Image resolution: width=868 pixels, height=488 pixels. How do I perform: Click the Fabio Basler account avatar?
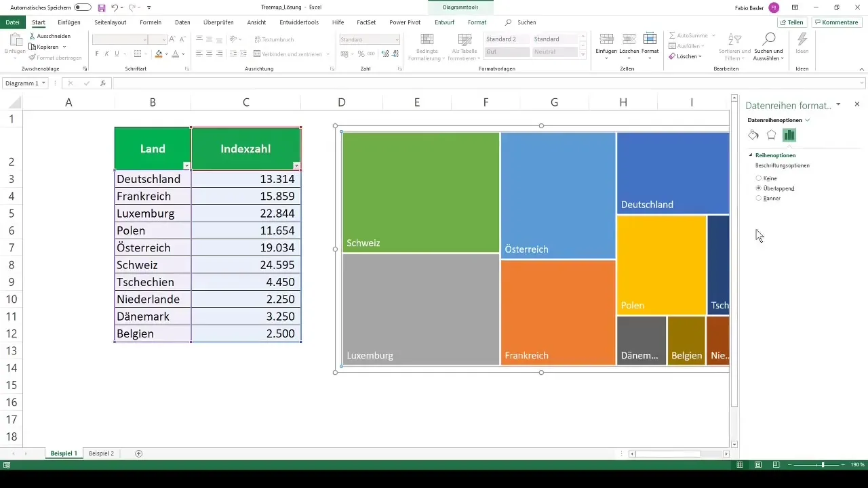point(774,7)
